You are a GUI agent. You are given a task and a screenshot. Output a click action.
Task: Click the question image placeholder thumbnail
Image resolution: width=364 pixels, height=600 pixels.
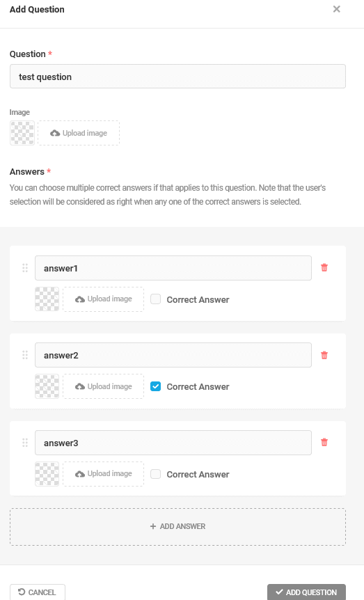coord(22,133)
